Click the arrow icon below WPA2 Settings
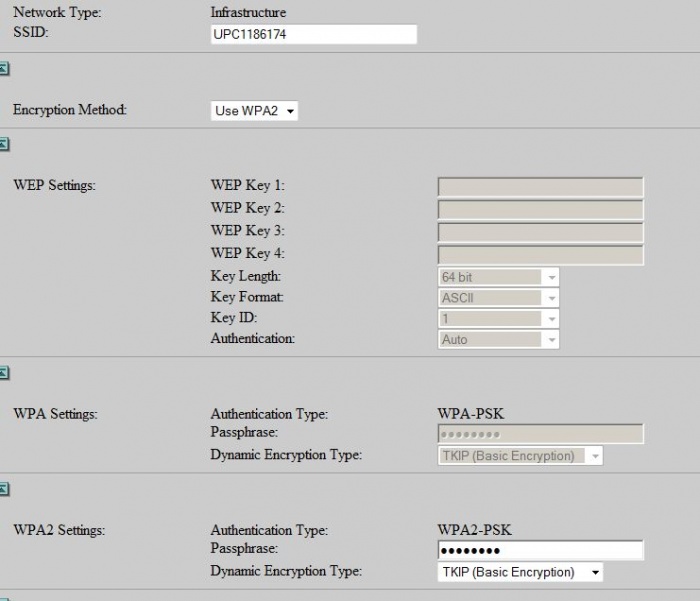700x601 pixels. [x=4, y=597]
